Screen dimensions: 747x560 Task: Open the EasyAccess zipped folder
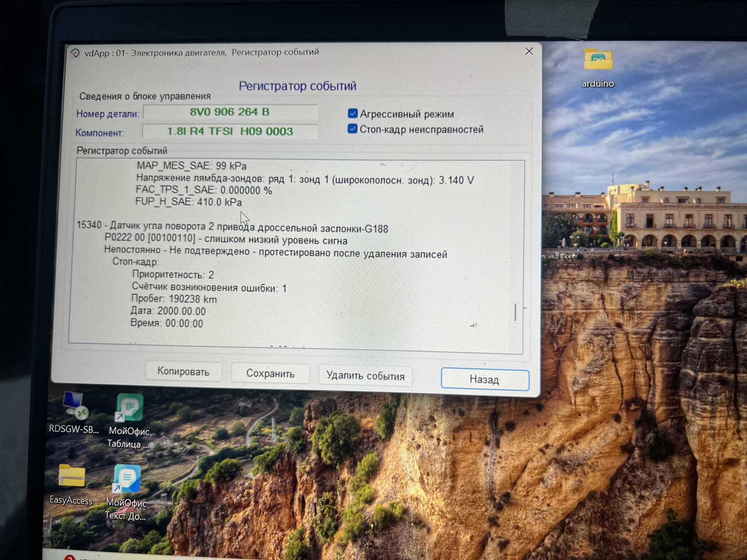pyautogui.click(x=71, y=476)
